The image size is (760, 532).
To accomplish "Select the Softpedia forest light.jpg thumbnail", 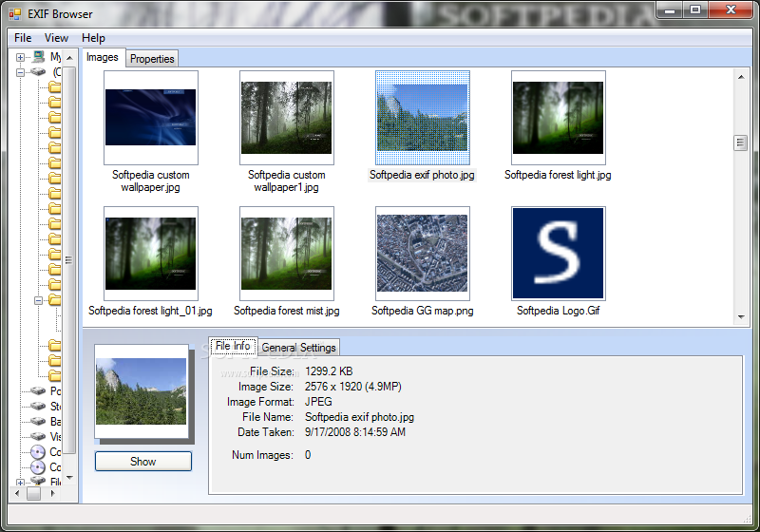I will tap(559, 118).
